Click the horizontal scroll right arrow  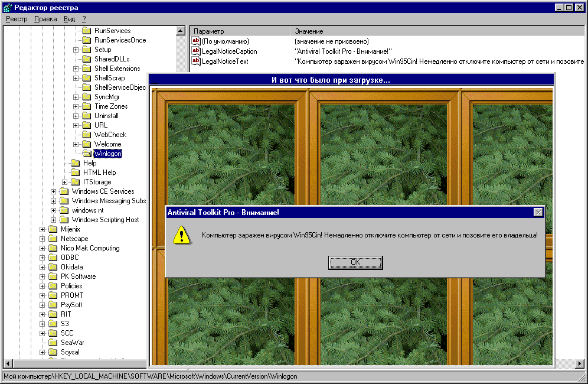[580, 363]
